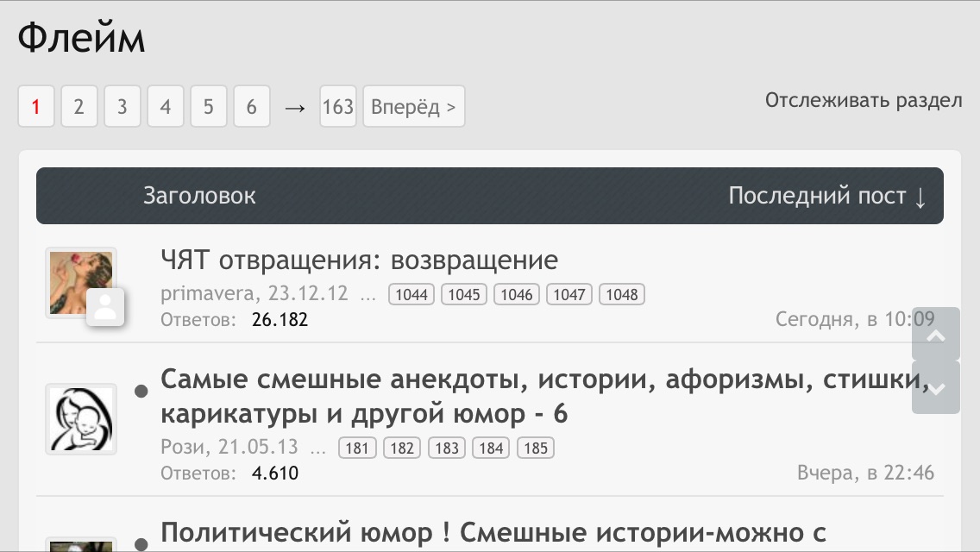Open page 181 of the анекдоты thread
Screen dimensions: 980x552
(357, 448)
